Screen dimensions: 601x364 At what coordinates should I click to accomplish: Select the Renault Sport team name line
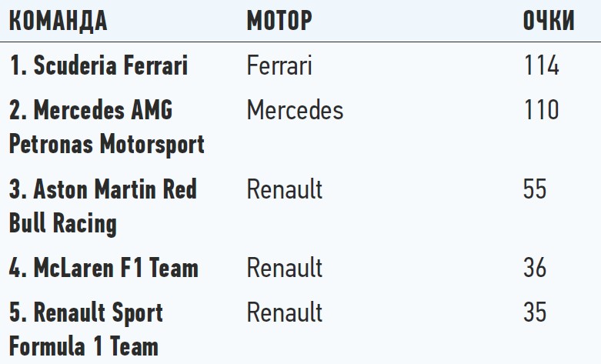(86, 313)
